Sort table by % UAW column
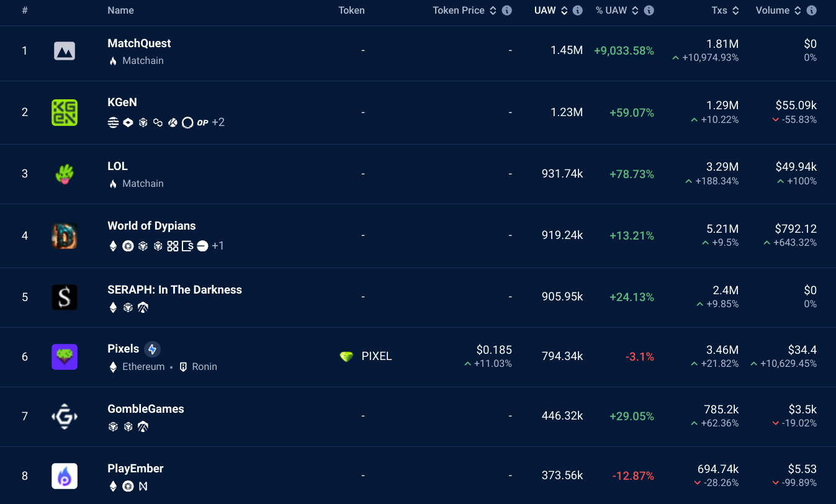Viewport: 836px width, 504px height. (x=634, y=11)
